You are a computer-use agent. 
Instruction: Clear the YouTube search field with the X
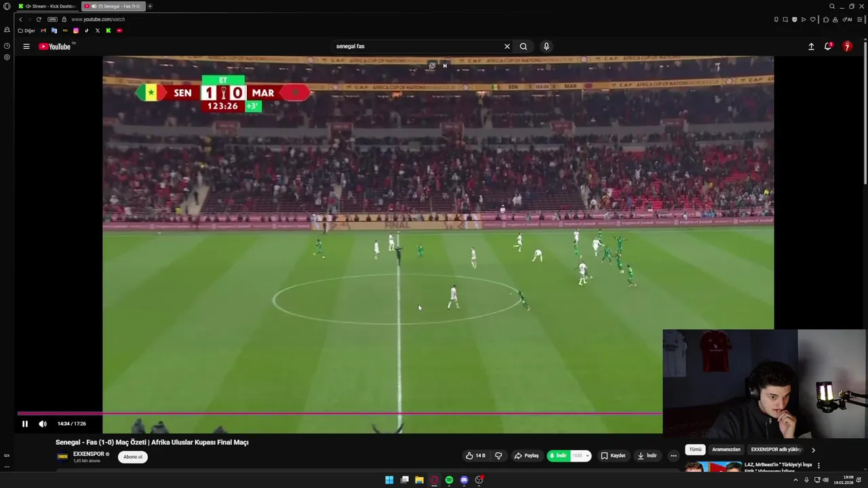507,46
